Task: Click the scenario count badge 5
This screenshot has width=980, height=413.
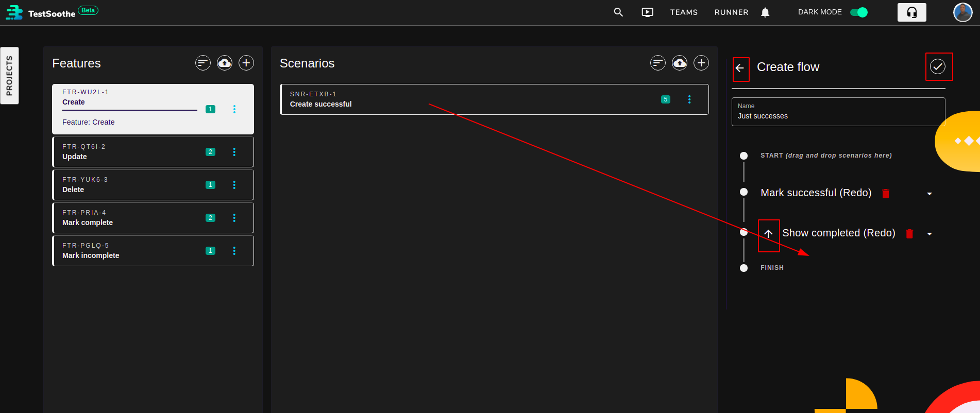Action: click(666, 99)
